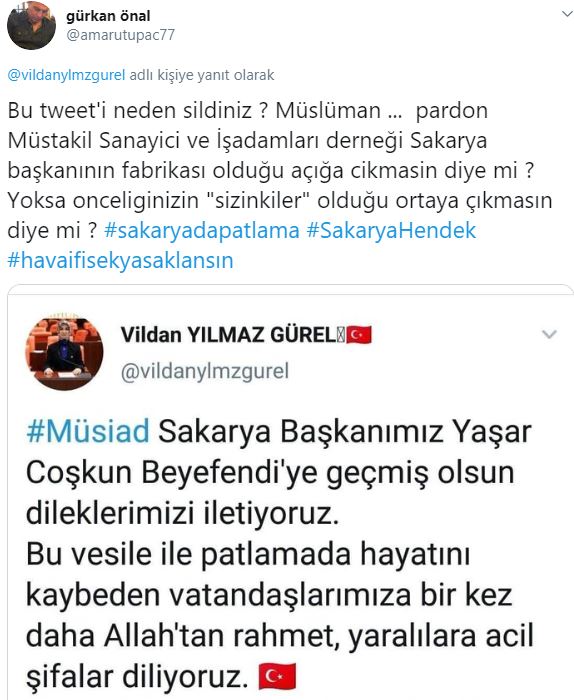Screen dimensions: 574x700
Task: Click the Turkish flag emoji ending the tweet
Action: coord(277,677)
